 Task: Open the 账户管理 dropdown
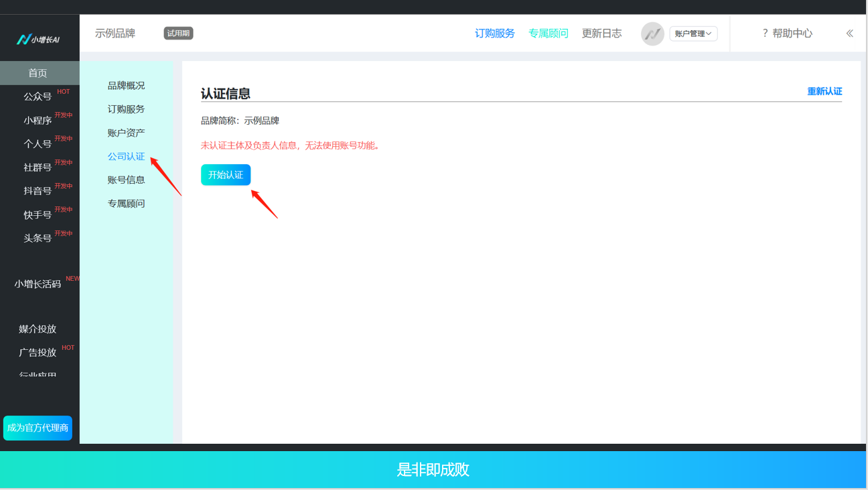point(693,34)
